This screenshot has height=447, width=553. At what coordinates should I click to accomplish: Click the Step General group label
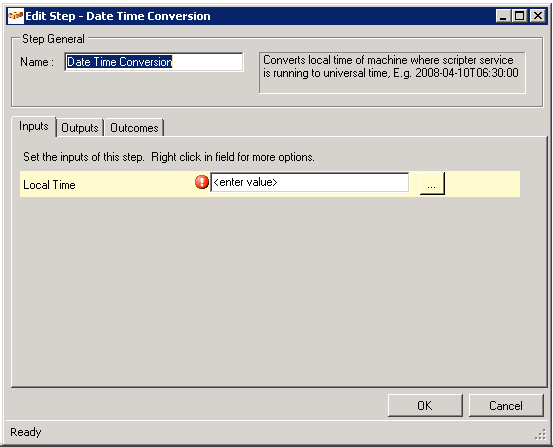53,39
